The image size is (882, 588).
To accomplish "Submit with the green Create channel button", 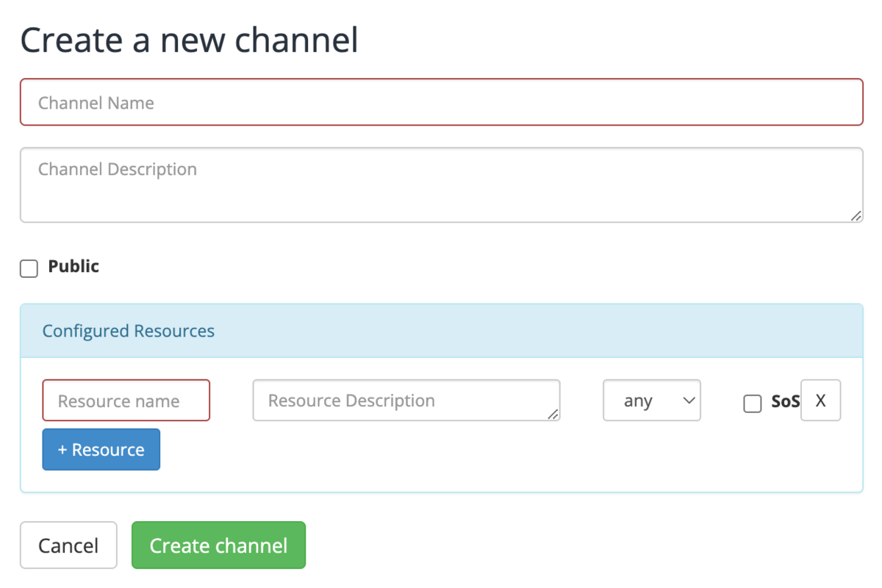I will pos(218,545).
